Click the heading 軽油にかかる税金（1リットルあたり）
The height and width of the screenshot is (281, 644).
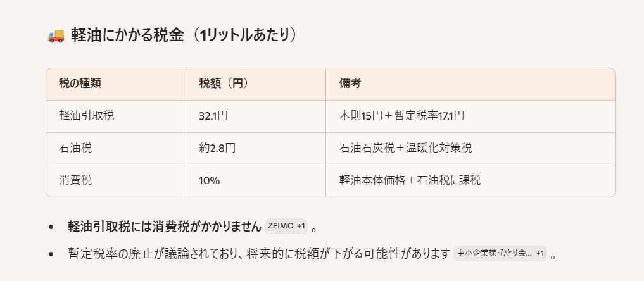point(184,36)
